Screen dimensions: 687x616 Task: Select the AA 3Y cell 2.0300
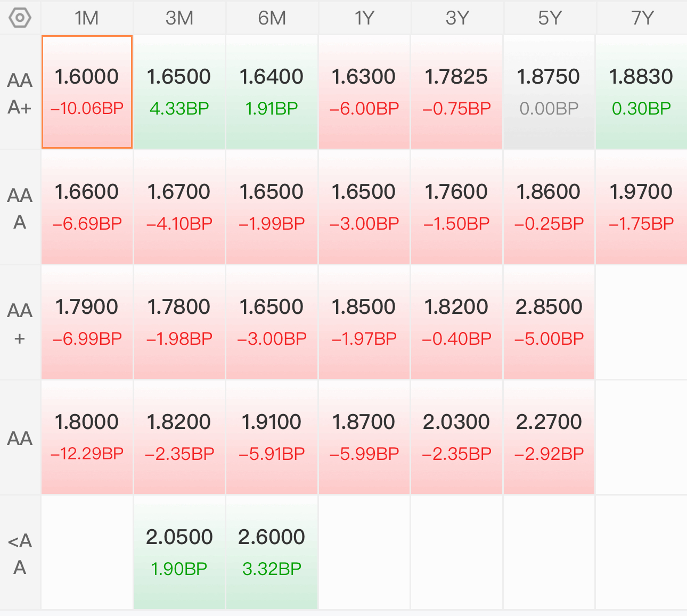(x=456, y=437)
